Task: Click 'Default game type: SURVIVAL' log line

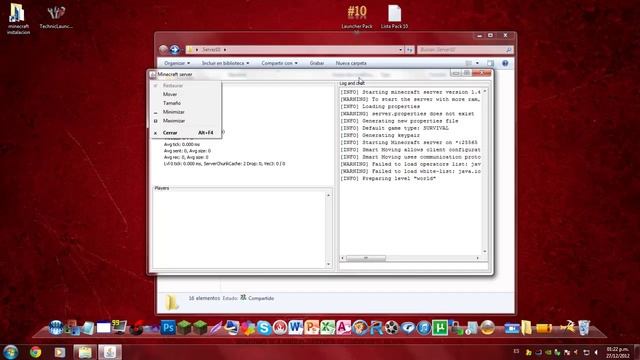Action: [x=394, y=128]
